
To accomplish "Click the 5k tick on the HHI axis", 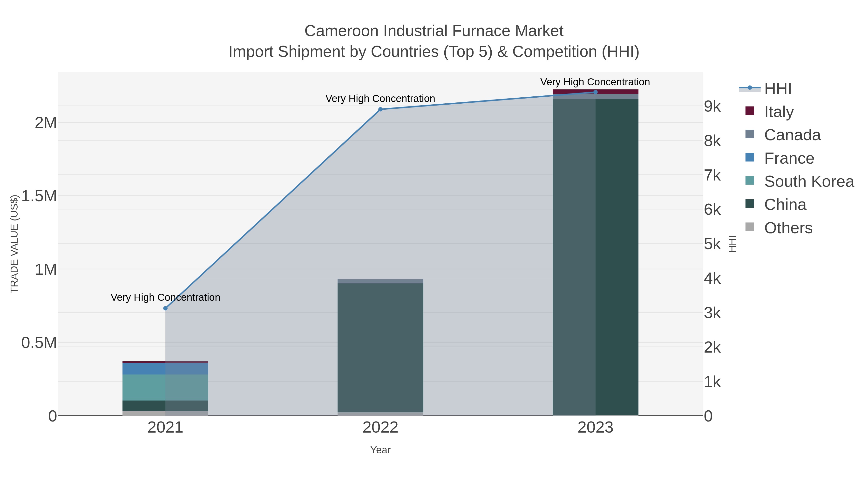I will [x=712, y=244].
